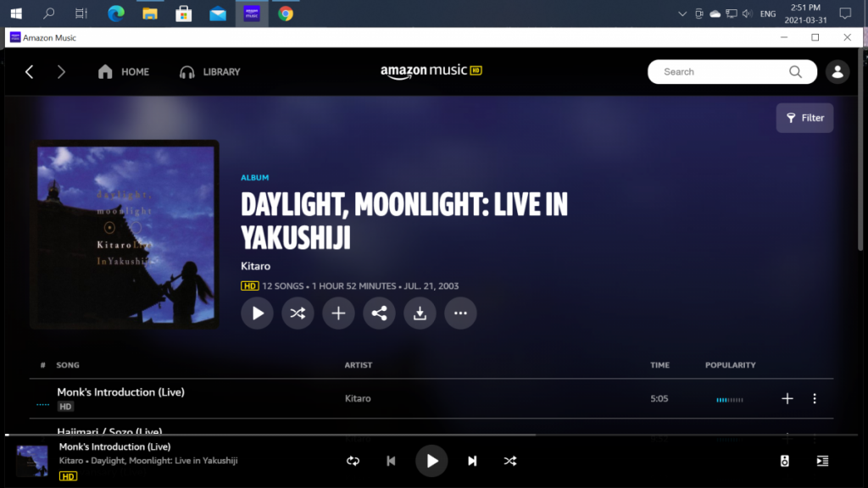Viewport: 868px width, 488px height.
Task: Go back with the left arrow
Action: pos(30,72)
